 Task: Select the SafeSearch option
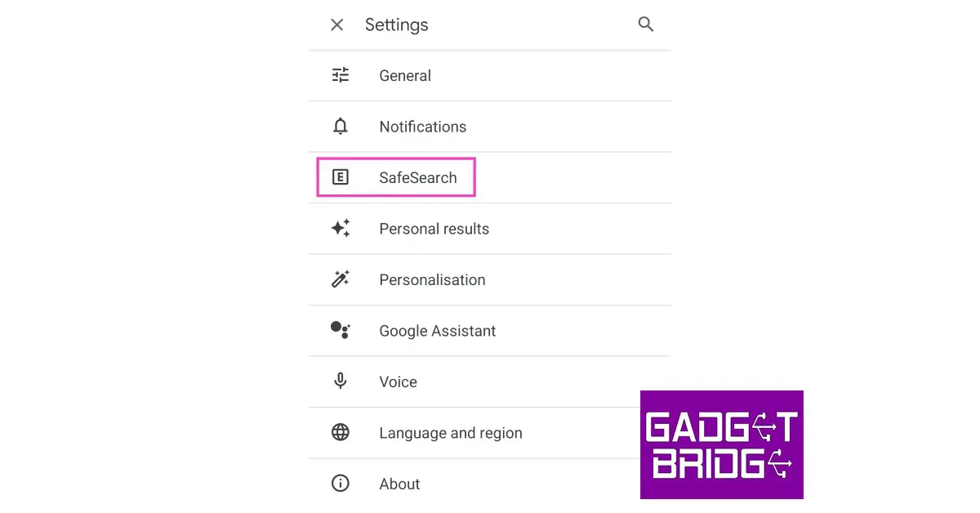coord(417,178)
